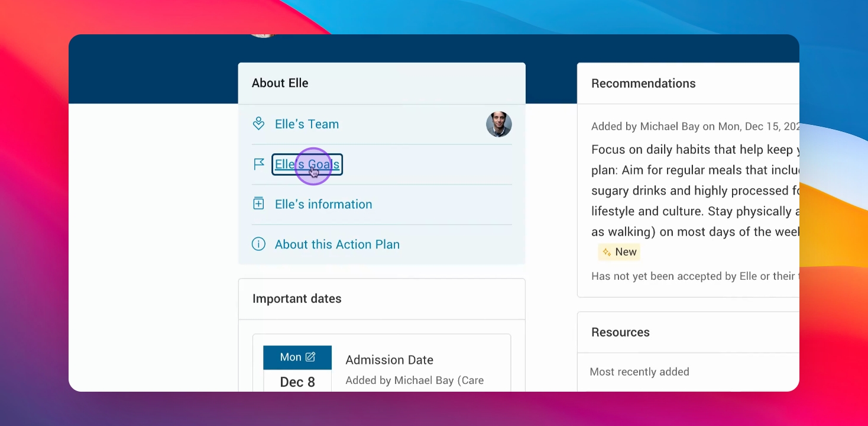Image resolution: width=868 pixels, height=426 pixels.
Task: Click the flag icon beside Elle's Goals
Action: (258, 164)
